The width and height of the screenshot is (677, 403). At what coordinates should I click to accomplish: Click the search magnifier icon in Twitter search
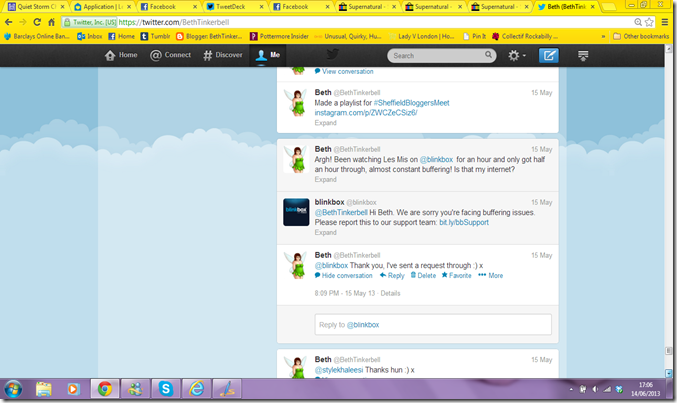pos(488,55)
